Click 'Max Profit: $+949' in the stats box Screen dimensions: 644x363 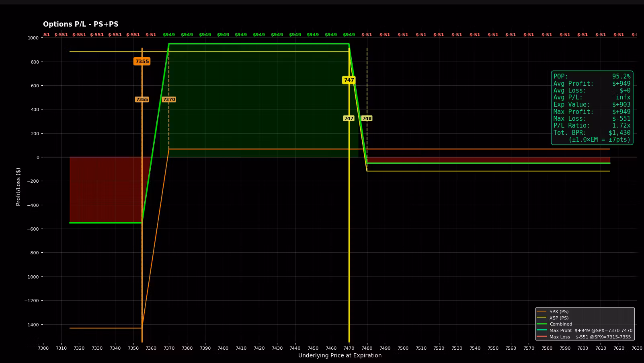592,112
